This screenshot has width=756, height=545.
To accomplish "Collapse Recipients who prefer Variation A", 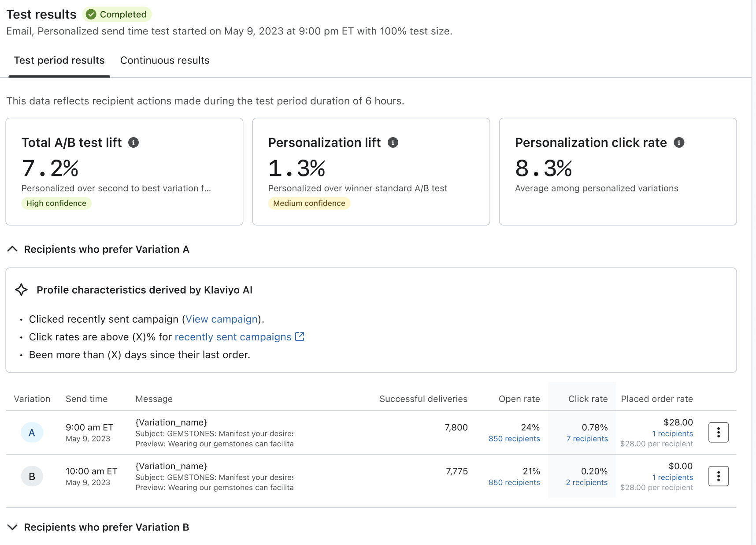I will tap(13, 249).
